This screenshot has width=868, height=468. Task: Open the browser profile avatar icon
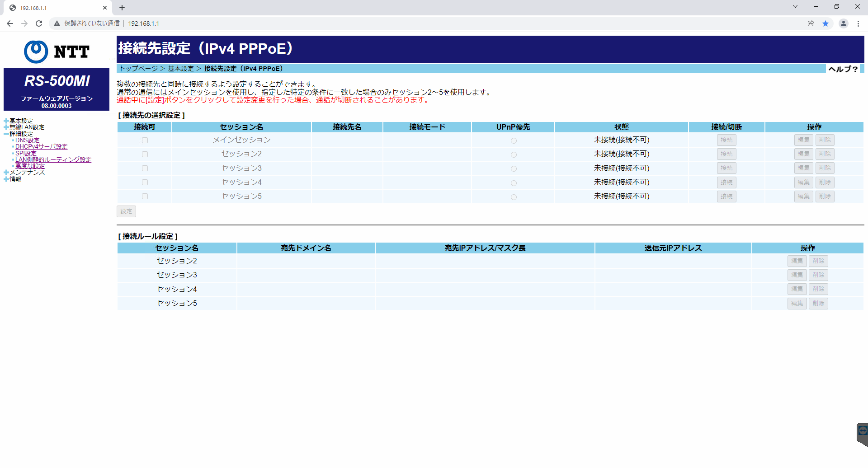843,23
